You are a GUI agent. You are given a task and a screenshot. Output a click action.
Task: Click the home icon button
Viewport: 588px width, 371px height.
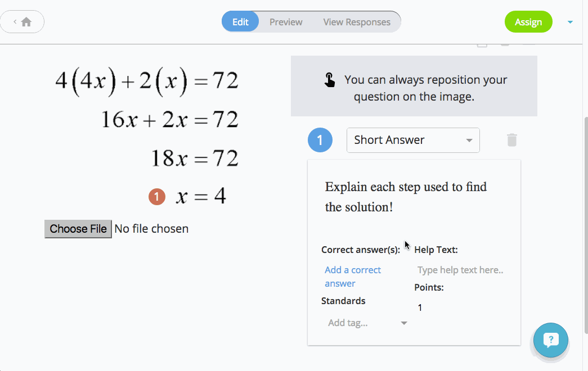pyautogui.click(x=26, y=22)
